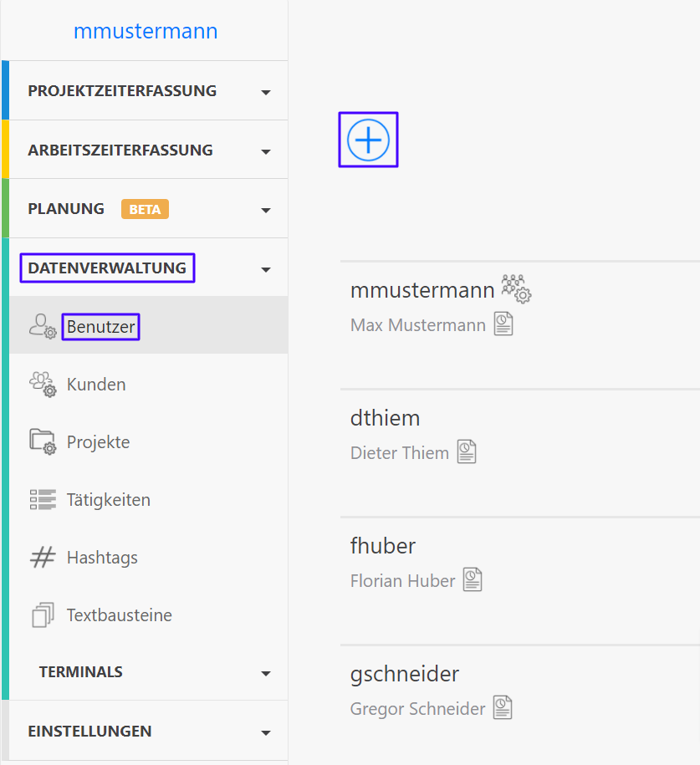The image size is (700, 765).
Task: Click the Hashtags hash symbol icon
Action: tap(43, 557)
